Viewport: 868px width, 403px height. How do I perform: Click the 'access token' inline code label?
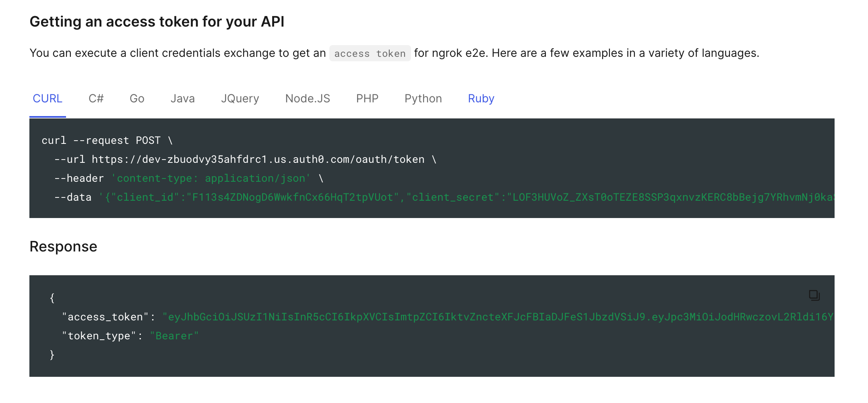point(370,53)
